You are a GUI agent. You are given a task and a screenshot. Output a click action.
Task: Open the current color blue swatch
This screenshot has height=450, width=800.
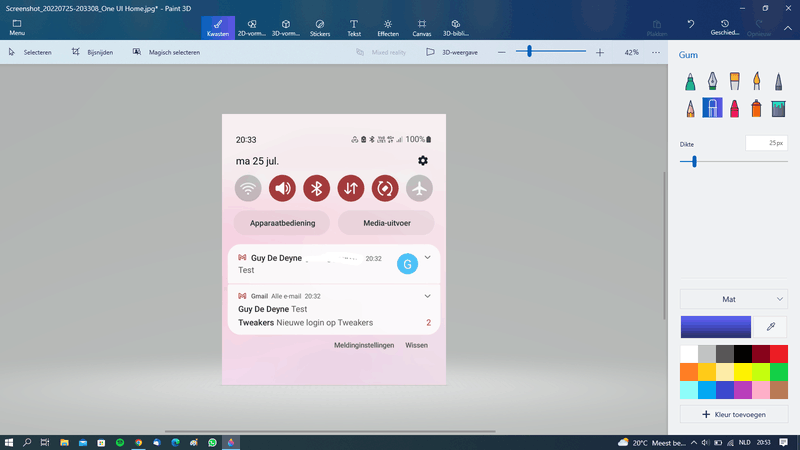[715, 327]
